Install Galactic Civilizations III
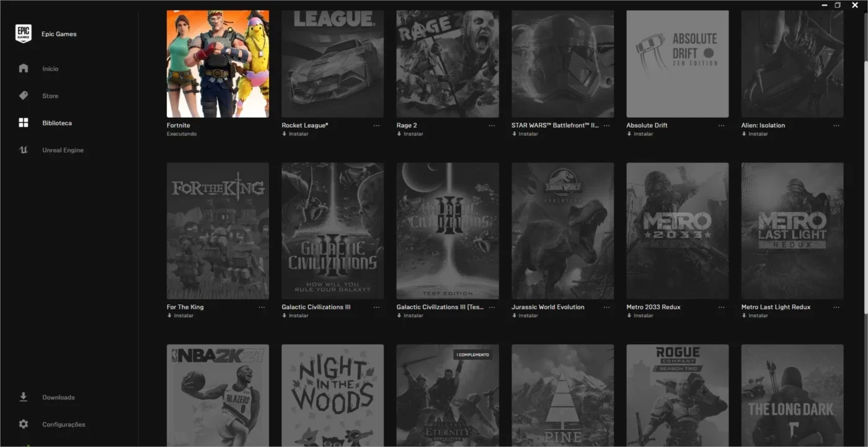The width and height of the screenshot is (868, 447). click(x=295, y=316)
